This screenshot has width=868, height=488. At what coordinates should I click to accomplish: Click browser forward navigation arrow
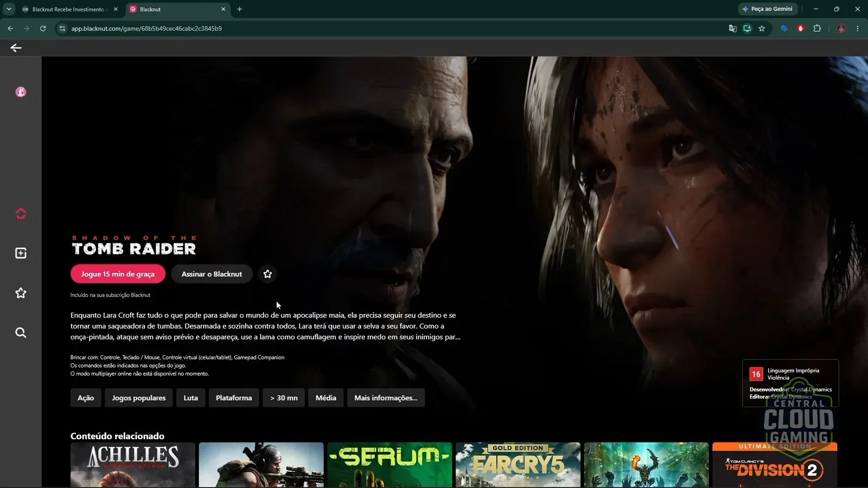26,28
